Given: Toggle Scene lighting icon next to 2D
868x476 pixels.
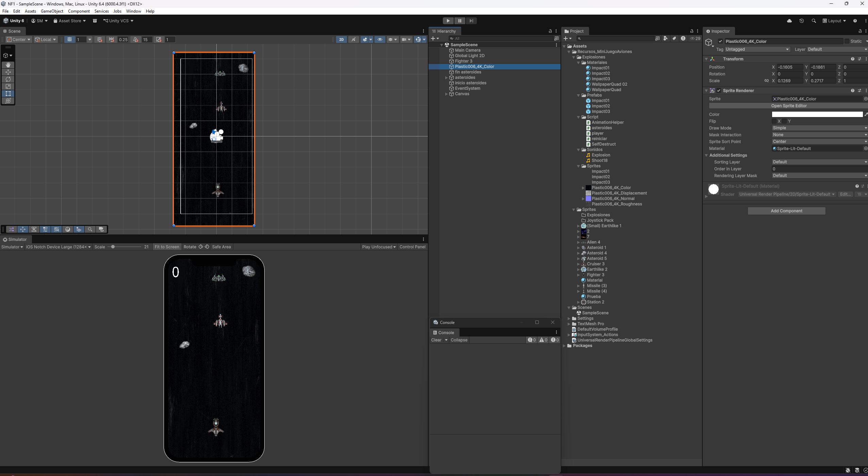Looking at the screenshot, I should tap(354, 39).
